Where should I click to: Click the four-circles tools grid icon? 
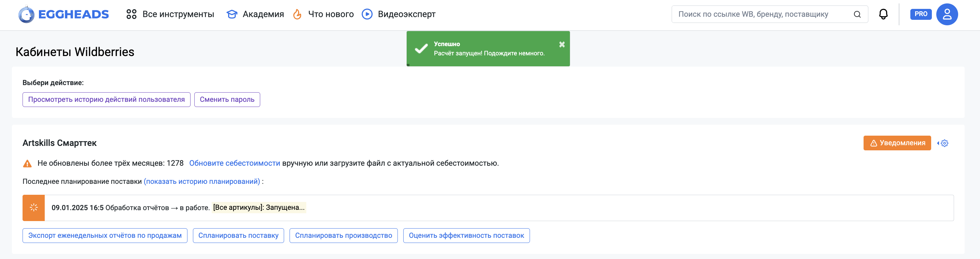pyautogui.click(x=131, y=14)
